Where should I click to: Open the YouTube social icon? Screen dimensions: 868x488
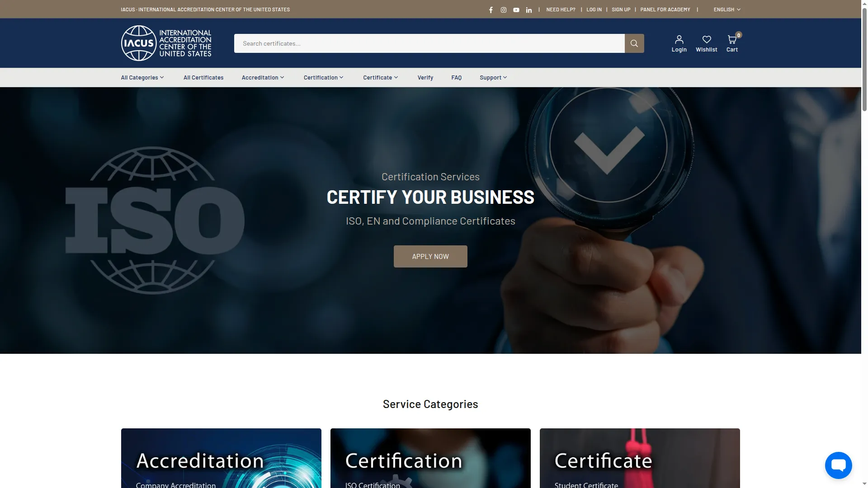pyautogui.click(x=516, y=9)
